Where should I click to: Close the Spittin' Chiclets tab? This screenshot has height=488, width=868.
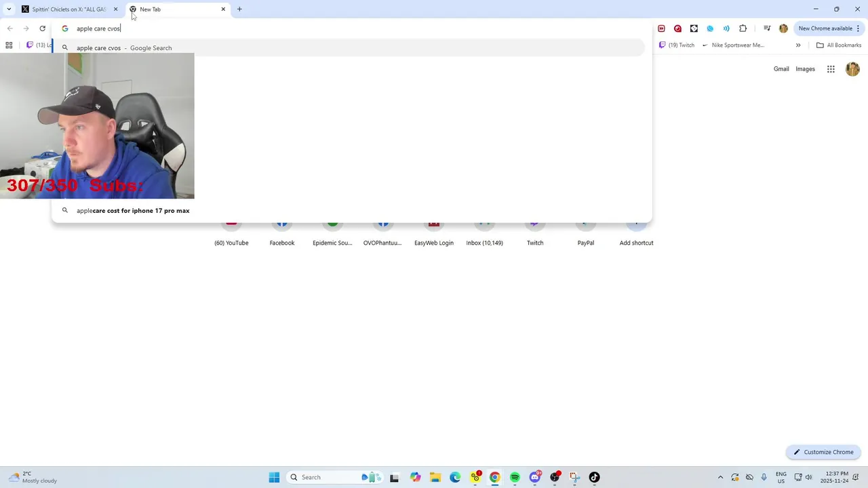(115, 9)
